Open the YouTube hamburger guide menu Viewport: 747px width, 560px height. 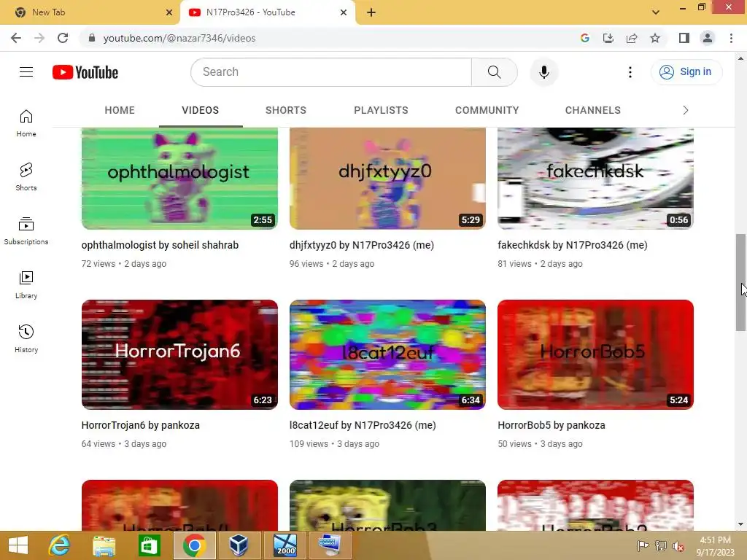tap(26, 72)
